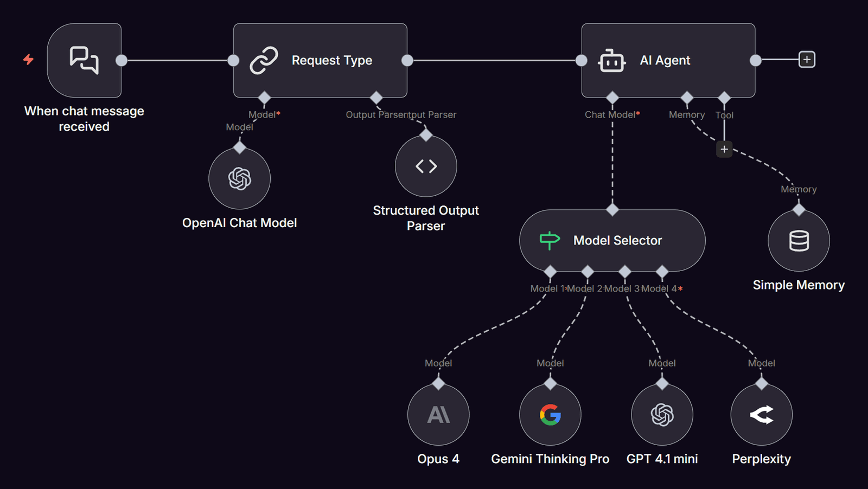868x489 pixels.
Task: Open the GPT 4.1 mini node
Action: click(662, 415)
